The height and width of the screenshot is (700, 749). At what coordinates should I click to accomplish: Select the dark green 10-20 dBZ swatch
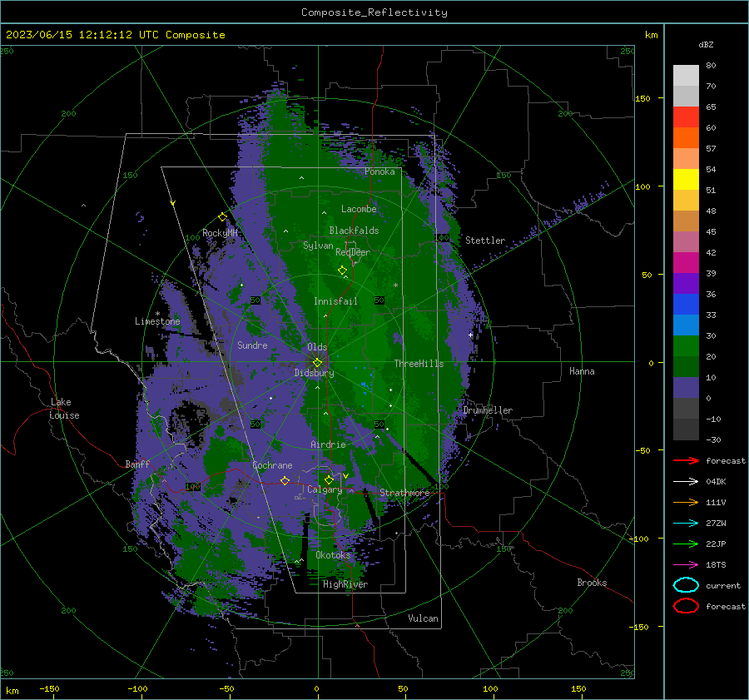tap(686, 367)
